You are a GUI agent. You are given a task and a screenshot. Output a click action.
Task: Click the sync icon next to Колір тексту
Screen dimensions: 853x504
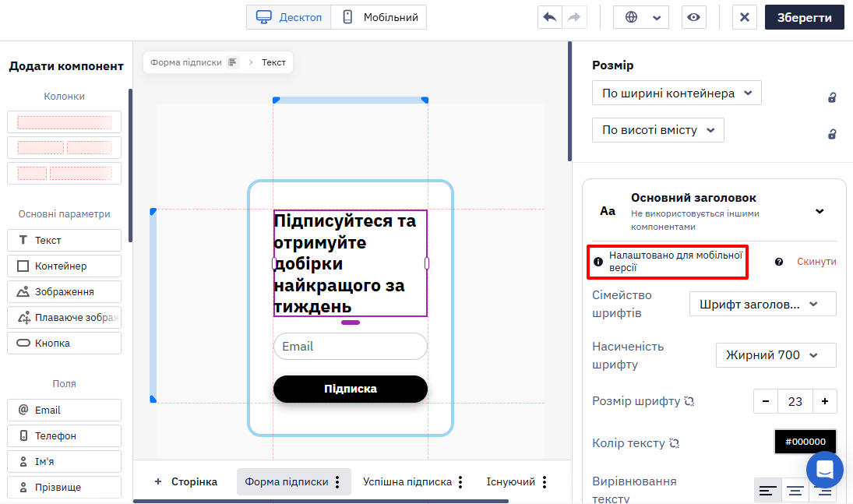coord(675,443)
